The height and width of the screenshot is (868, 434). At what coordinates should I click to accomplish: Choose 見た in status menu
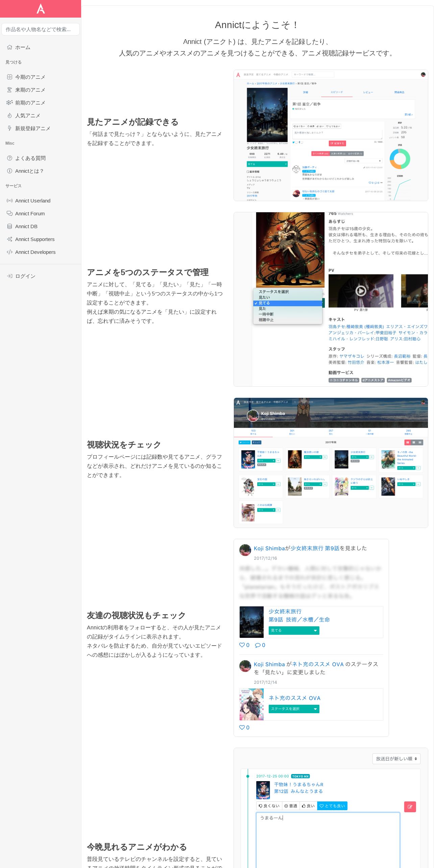(x=288, y=309)
